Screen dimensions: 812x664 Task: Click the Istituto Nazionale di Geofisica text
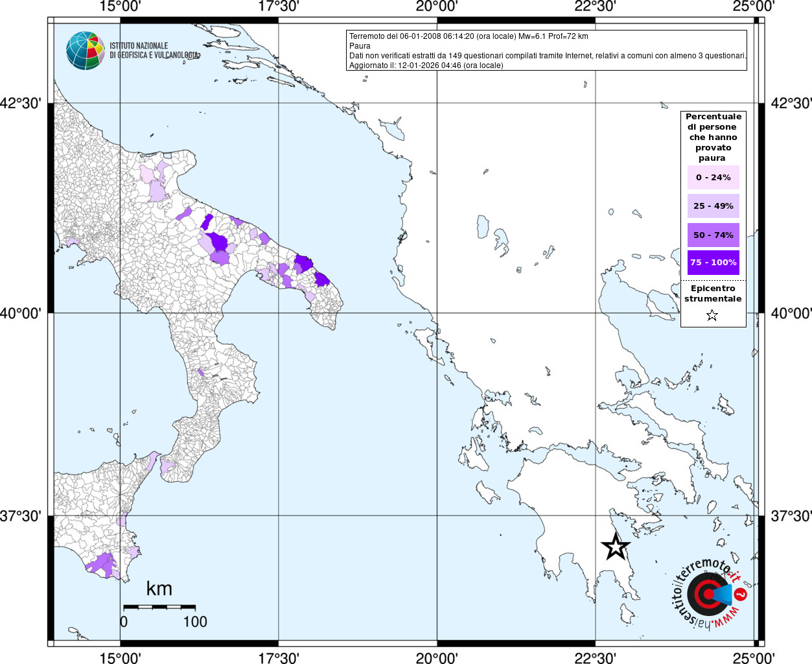pyautogui.click(x=154, y=51)
